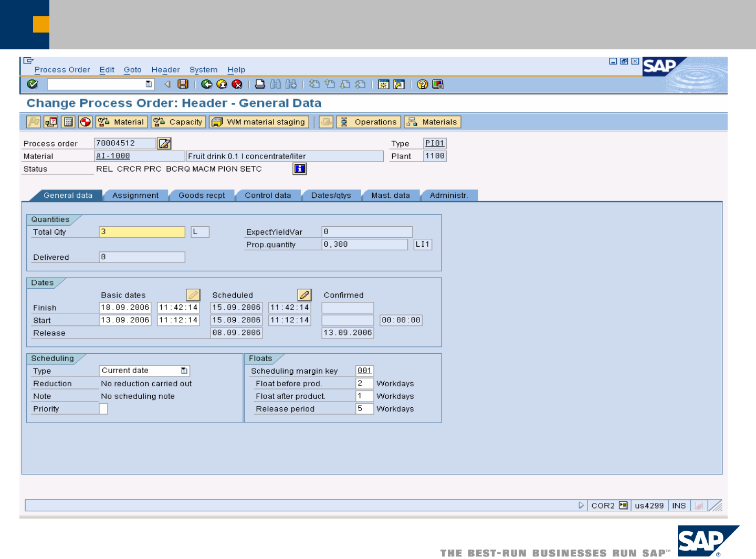Click the PI01 order type link
Screen dimensions: 756x559
(x=435, y=143)
